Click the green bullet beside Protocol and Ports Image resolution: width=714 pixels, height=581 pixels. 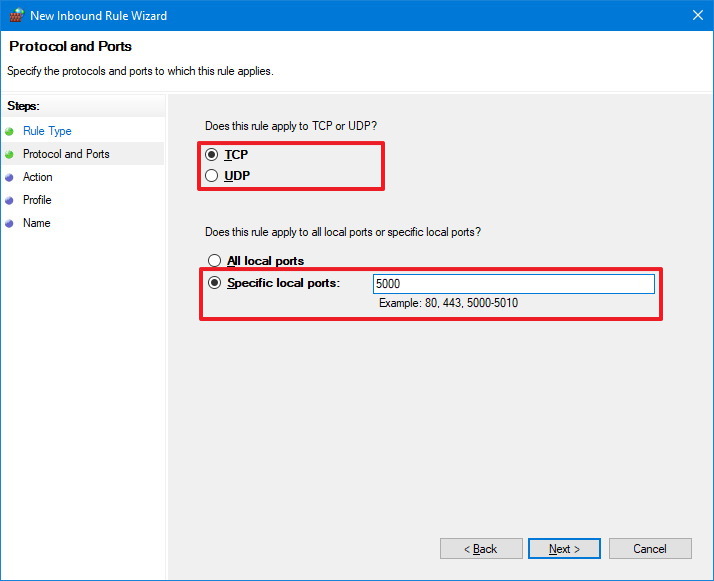coord(9,154)
